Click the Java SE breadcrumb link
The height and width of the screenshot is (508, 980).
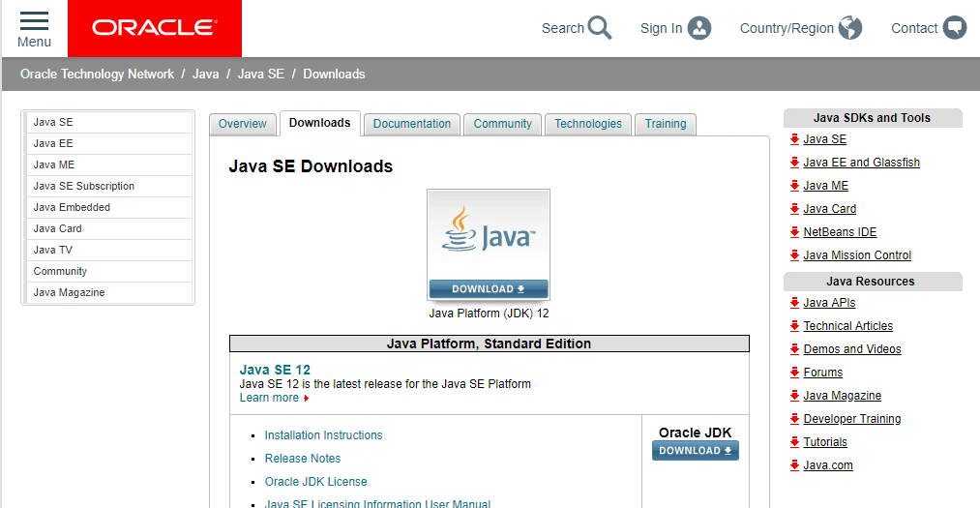tap(260, 74)
